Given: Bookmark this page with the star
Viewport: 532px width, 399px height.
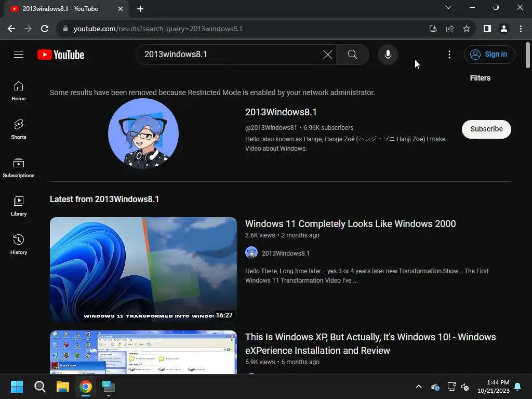Looking at the screenshot, I should point(467,29).
